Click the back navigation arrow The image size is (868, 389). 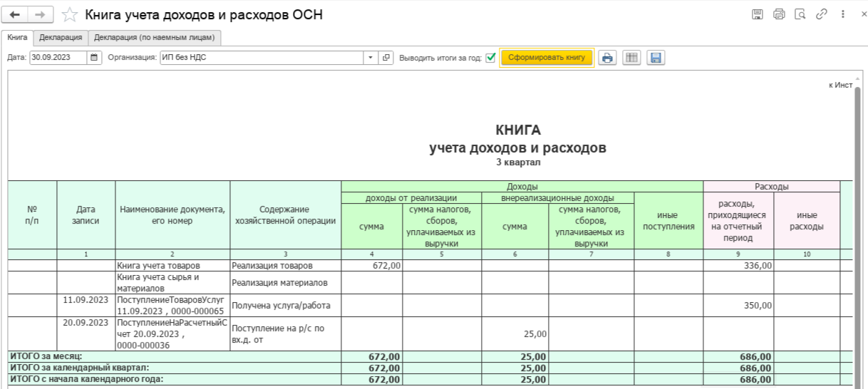click(15, 15)
